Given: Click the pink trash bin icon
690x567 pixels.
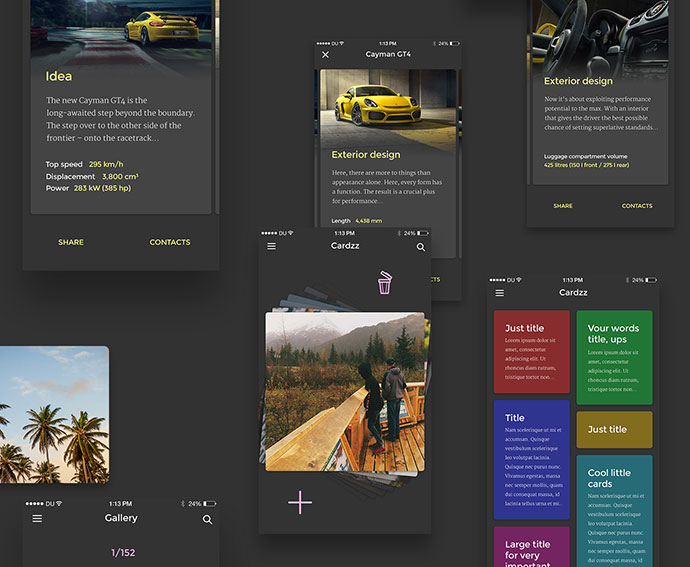Looking at the screenshot, I should click(x=385, y=282).
